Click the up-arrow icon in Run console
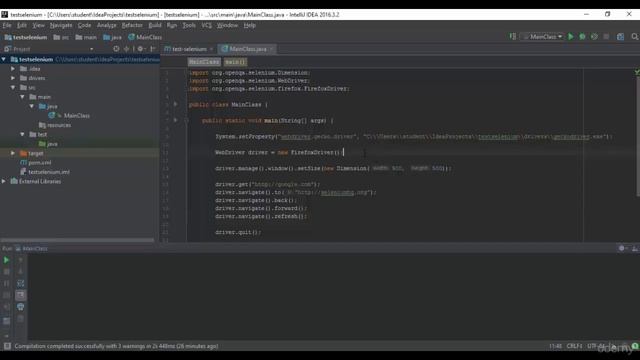The width and height of the screenshot is (640, 360). tap(21, 260)
